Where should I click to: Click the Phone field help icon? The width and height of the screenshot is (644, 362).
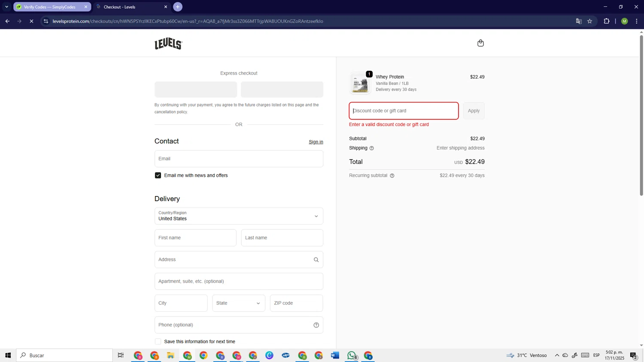click(x=316, y=325)
